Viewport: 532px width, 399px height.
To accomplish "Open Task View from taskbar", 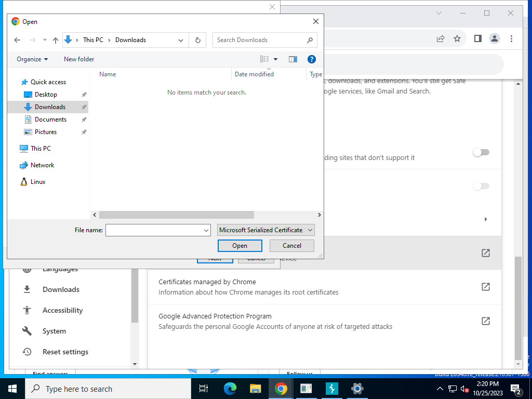I will tap(204, 389).
